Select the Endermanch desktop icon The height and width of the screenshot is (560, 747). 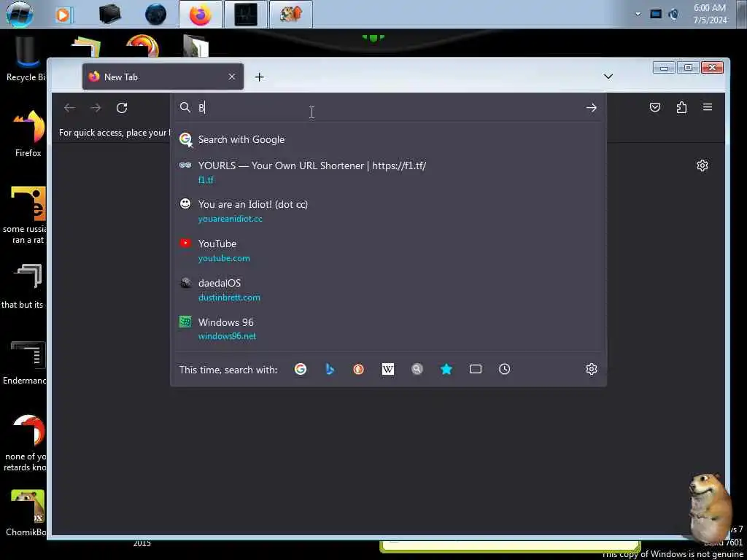(x=26, y=362)
